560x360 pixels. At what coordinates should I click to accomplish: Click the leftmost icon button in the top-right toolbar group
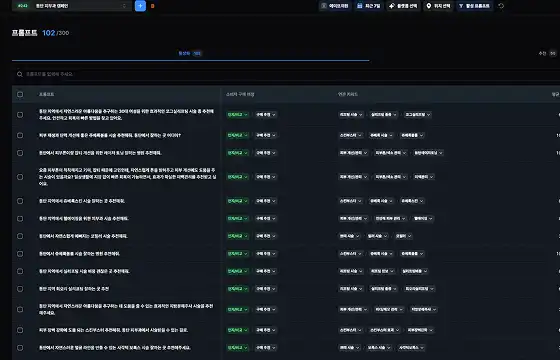click(x=335, y=6)
